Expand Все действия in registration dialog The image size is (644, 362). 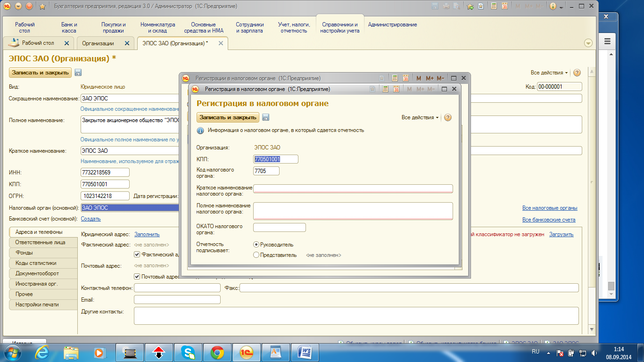(x=420, y=117)
